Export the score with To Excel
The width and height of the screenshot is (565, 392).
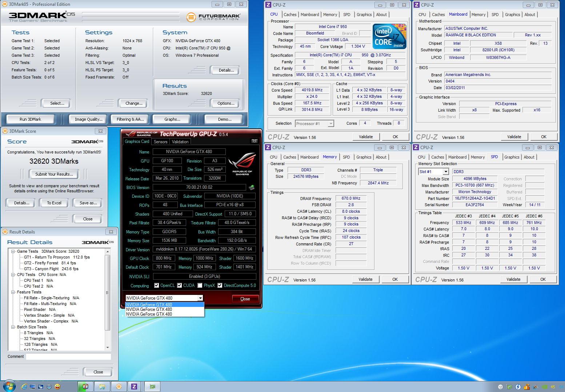pyautogui.click(x=54, y=203)
